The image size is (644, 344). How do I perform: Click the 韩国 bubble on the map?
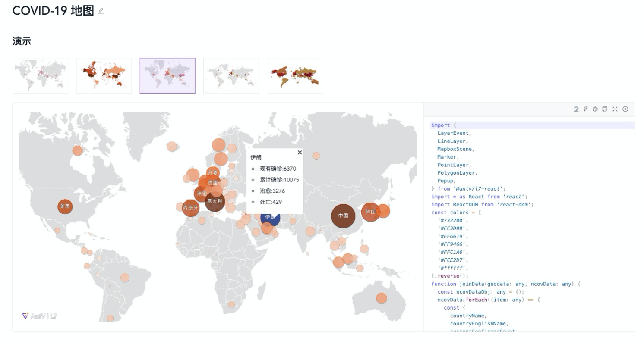[370, 212]
